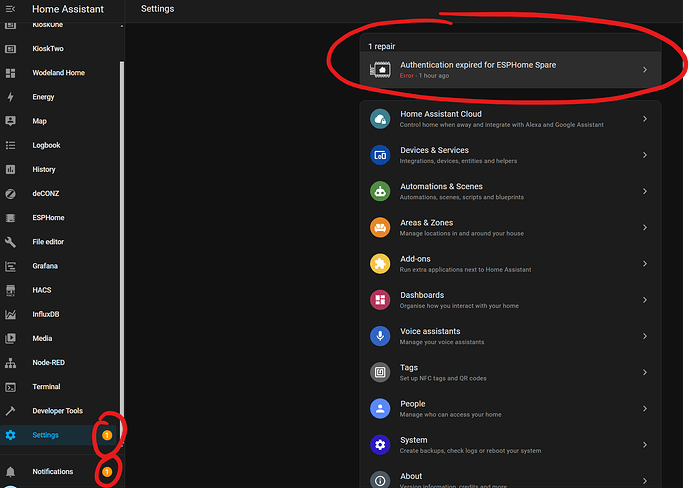Viewport: 690px width, 488px height.
Task: Click the Add-ons puzzle piece icon
Action: tap(380, 264)
